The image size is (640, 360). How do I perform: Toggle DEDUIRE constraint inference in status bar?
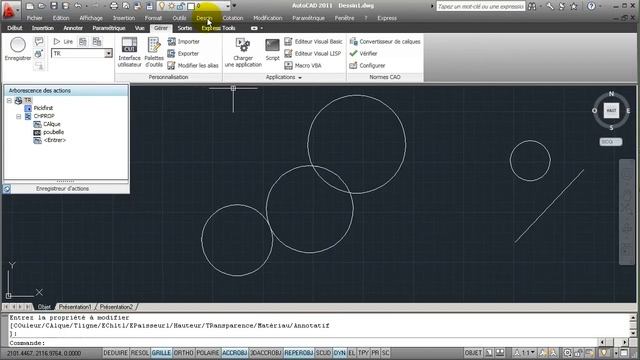[x=116, y=353]
